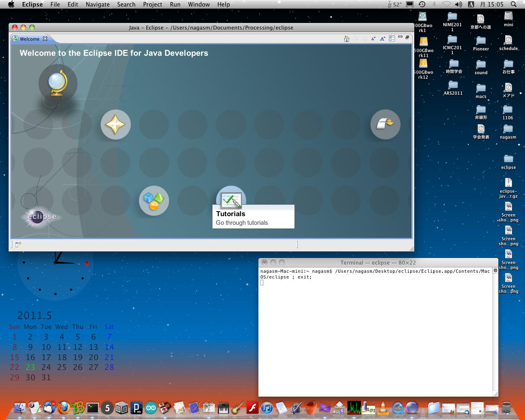
Task: Open the Run menu
Action: 175,5
